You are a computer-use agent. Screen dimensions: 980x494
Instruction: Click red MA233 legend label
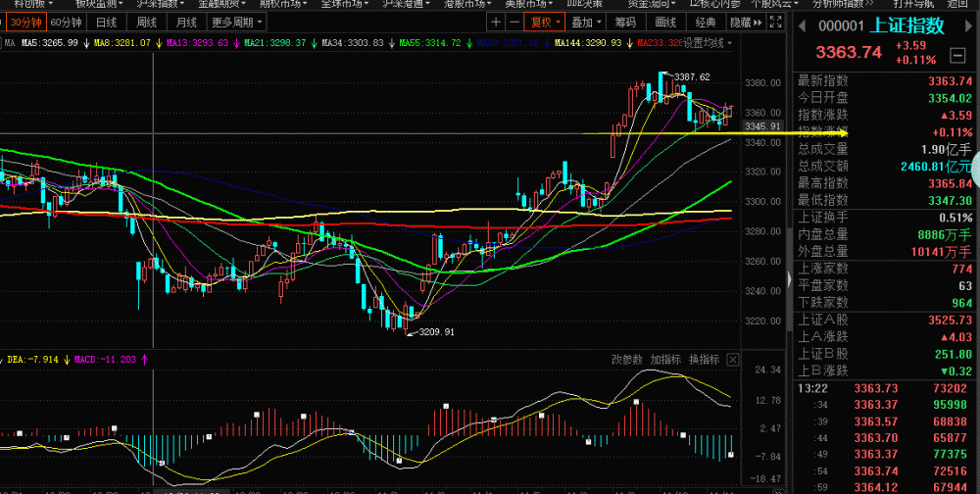pos(660,43)
